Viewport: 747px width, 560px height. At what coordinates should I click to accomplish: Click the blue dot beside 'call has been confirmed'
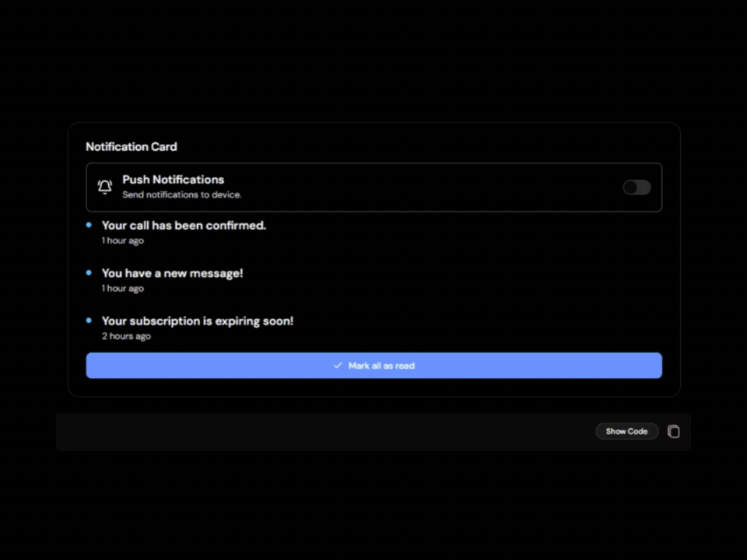tap(89, 225)
